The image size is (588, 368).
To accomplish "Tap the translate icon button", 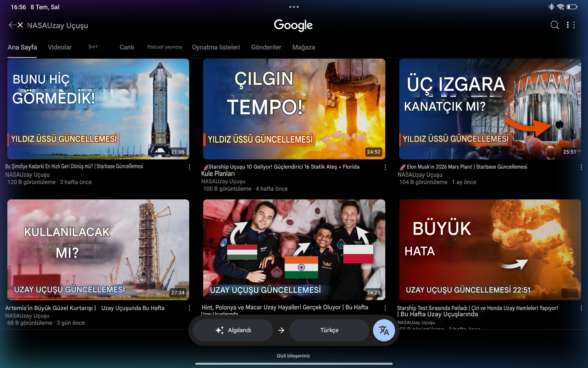I will pyautogui.click(x=384, y=330).
